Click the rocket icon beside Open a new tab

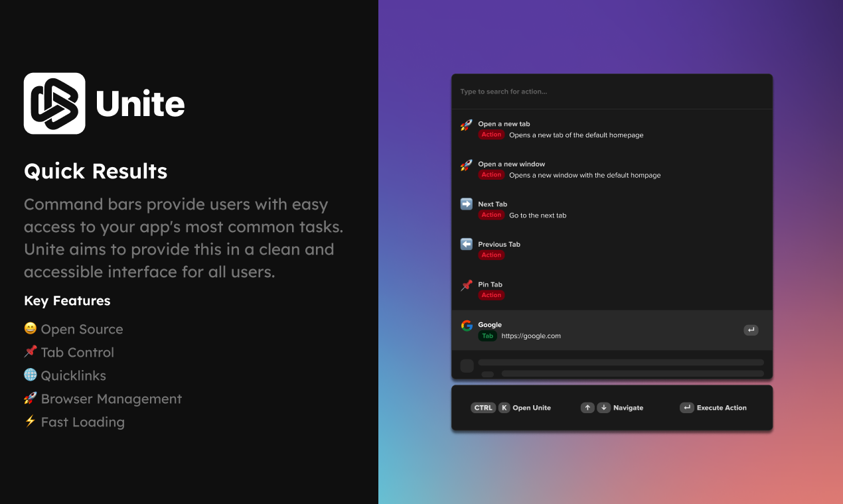467,125
